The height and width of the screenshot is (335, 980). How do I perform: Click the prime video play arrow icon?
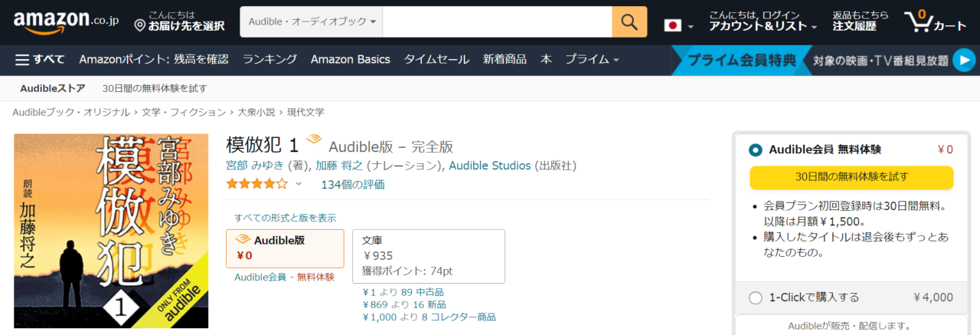(963, 60)
